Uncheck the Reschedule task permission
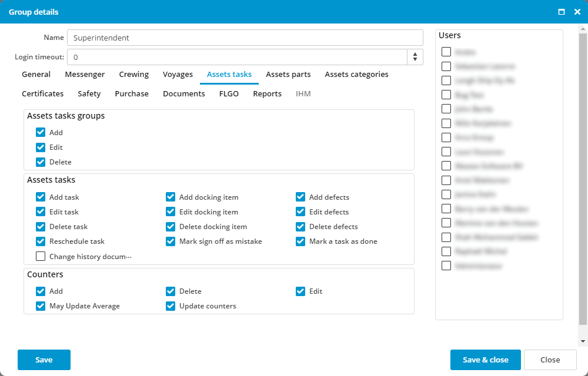The image size is (588, 376). 41,241
